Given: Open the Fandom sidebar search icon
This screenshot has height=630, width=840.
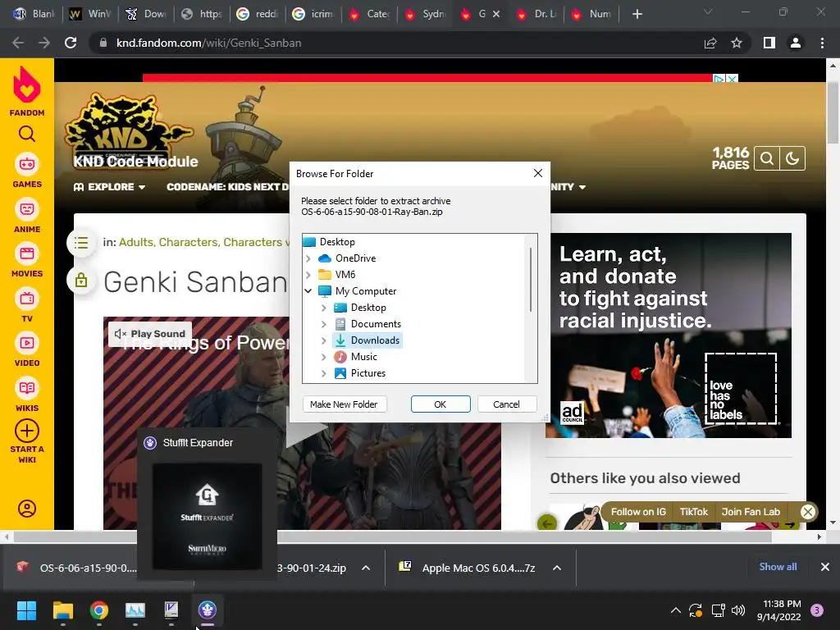Looking at the screenshot, I should point(27,134).
